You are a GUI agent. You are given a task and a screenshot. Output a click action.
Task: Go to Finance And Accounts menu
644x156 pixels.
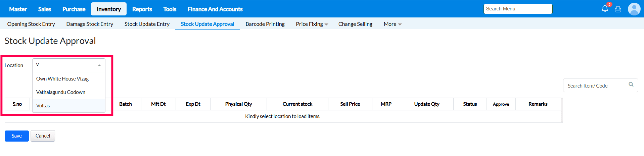coord(215,9)
